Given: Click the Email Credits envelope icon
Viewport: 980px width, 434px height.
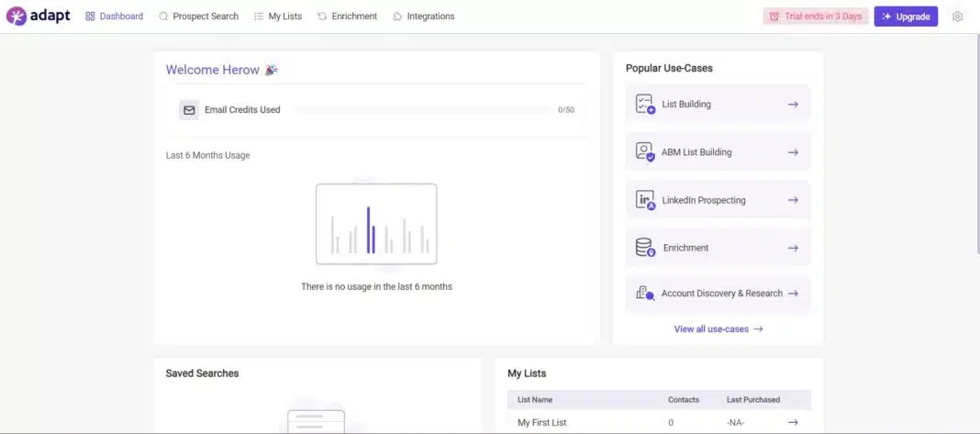Looking at the screenshot, I should point(189,110).
